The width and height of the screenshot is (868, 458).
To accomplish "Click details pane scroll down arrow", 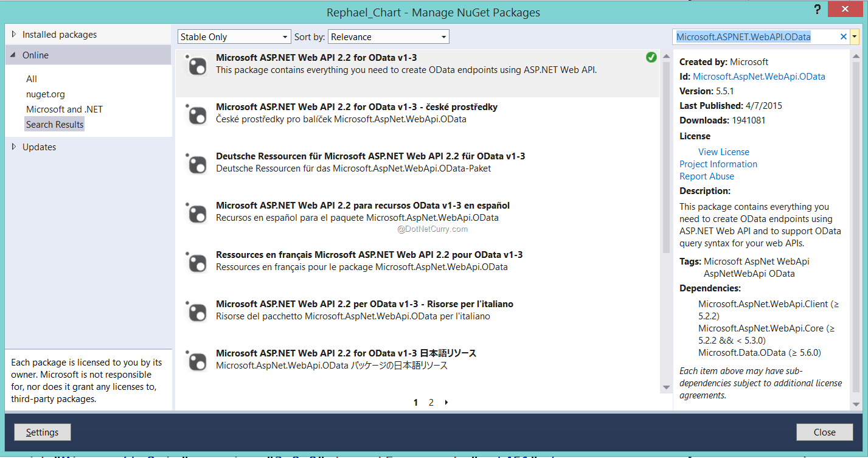I will coord(856,404).
